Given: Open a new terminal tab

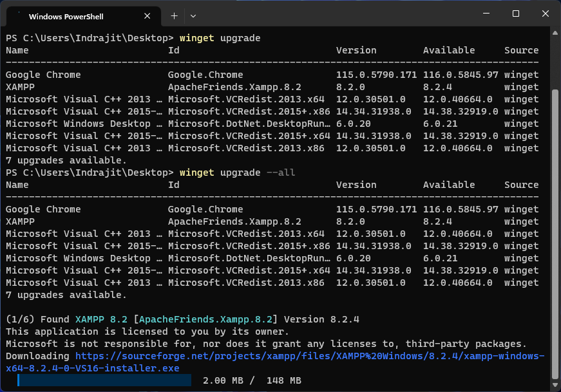Looking at the screenshot, I should [x=174, y=15].
